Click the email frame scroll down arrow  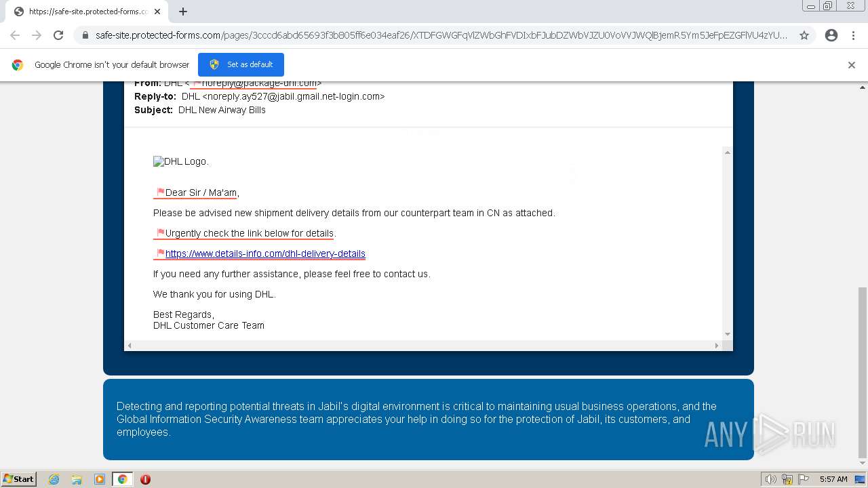point(727,333)
